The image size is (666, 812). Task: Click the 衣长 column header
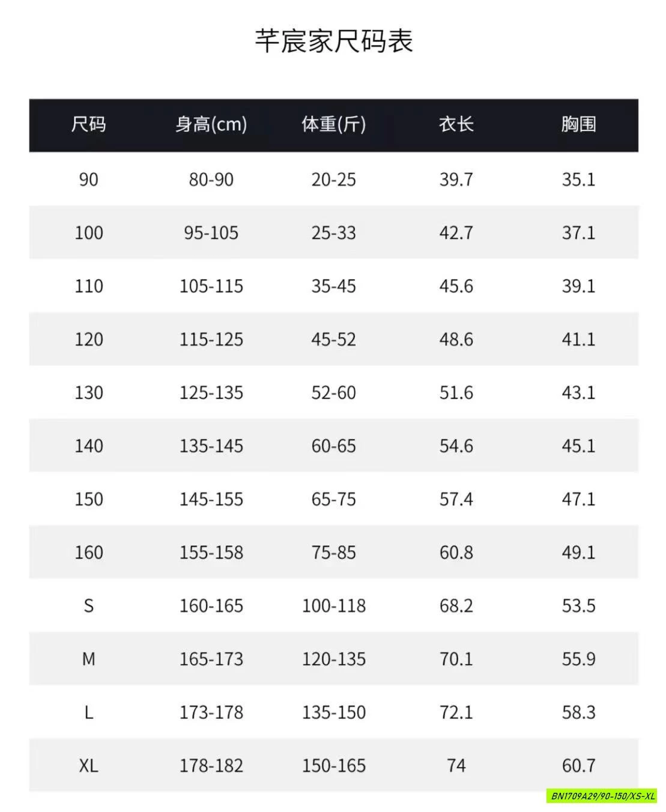pos(456,124)
